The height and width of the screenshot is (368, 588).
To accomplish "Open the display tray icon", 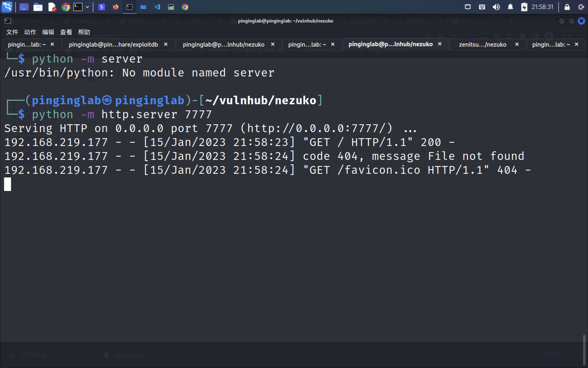I will [x=468, y=7].
